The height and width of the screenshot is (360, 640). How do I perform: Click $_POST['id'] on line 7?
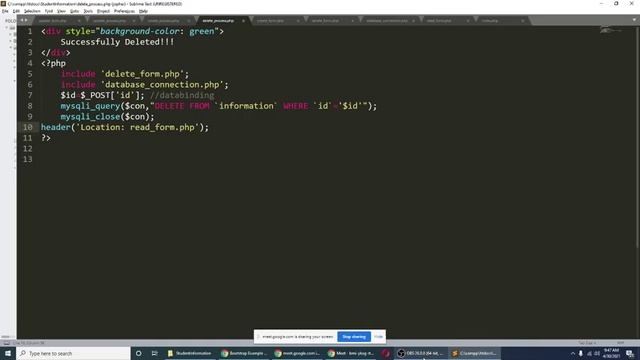point(110,95)
